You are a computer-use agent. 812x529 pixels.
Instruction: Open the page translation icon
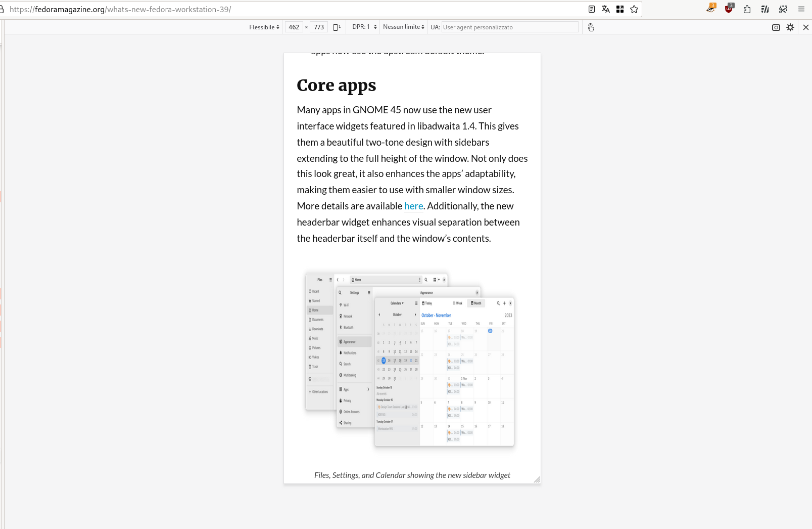click(606, 9)
